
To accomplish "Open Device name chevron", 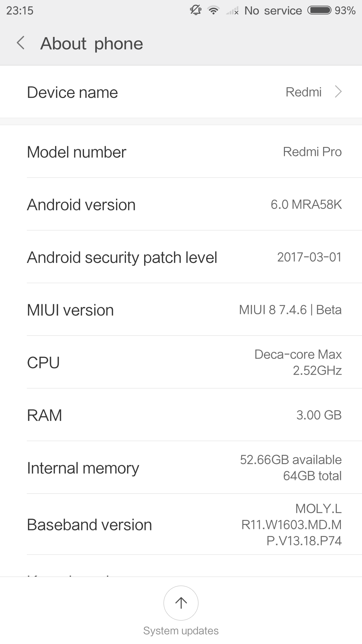I will (338, 92).
